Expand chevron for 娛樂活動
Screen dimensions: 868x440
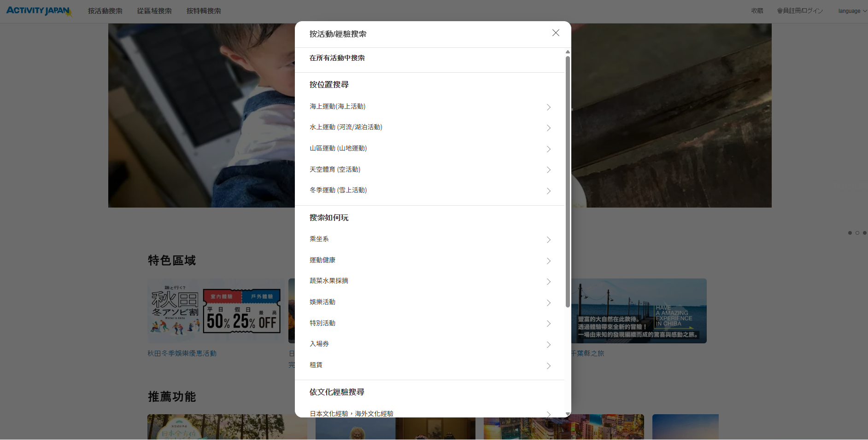coord(549,303)
